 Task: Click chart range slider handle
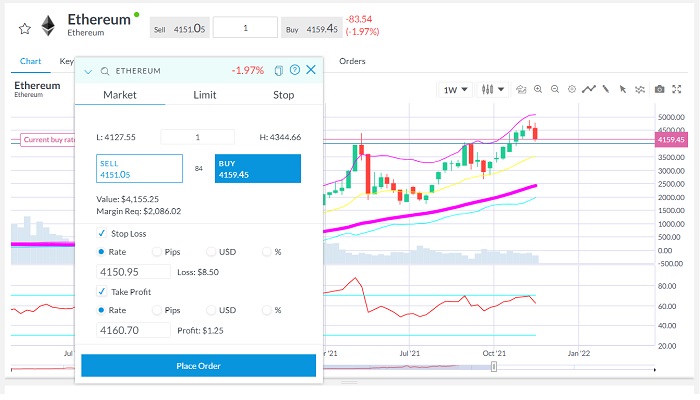494,367
